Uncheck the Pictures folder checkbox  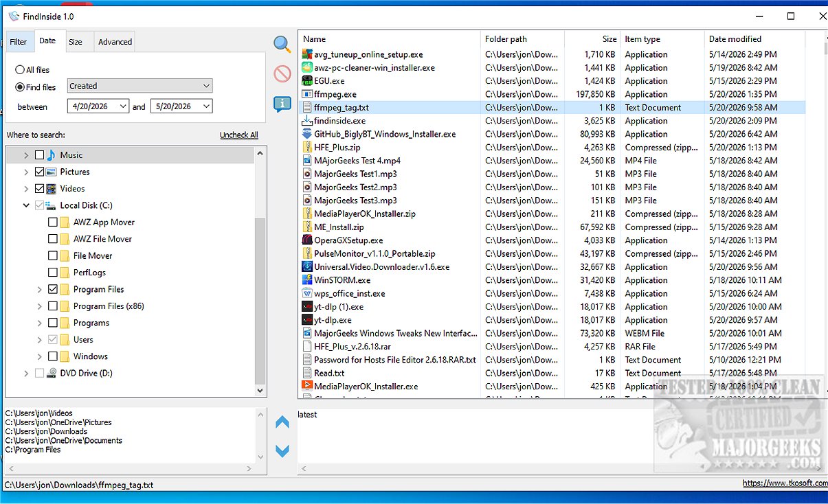(x=39, y=172)
